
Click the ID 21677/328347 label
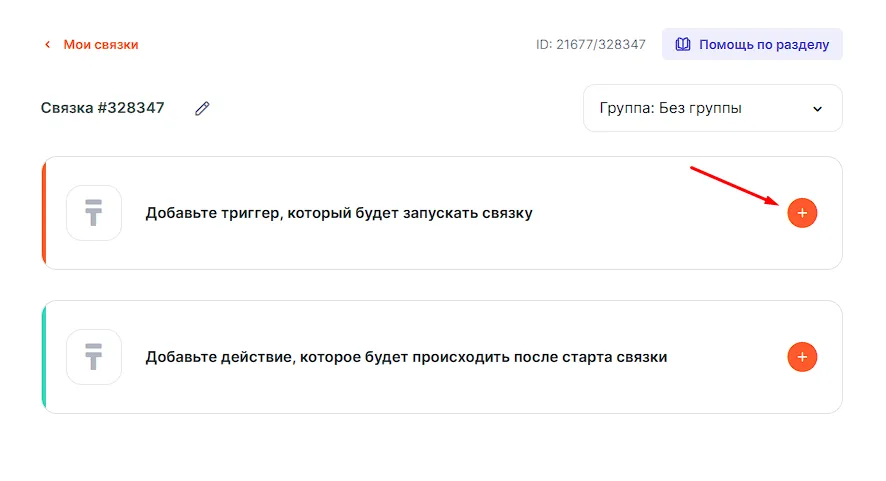(x=591, y=45)
